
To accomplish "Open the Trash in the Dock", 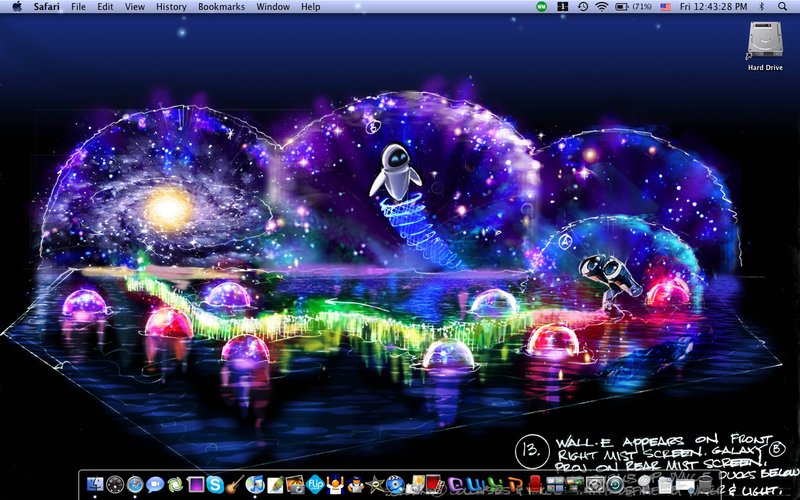I will coord(706,484).
